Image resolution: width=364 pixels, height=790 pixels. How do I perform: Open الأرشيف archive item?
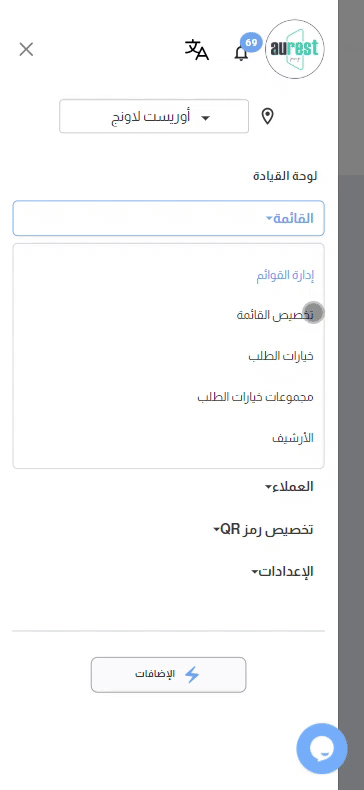[x=293, y=438]
